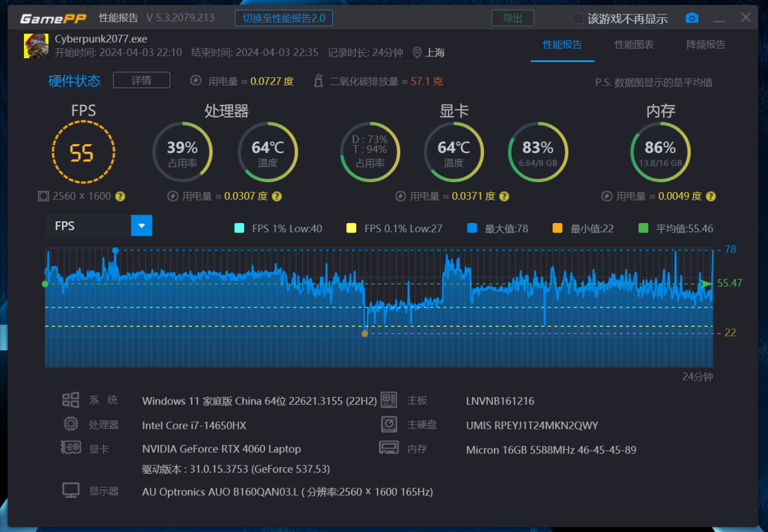Screen dimensions: 768x532
Task: Click the graphics card icon beside 显卡 row
Action: [71, 448]
